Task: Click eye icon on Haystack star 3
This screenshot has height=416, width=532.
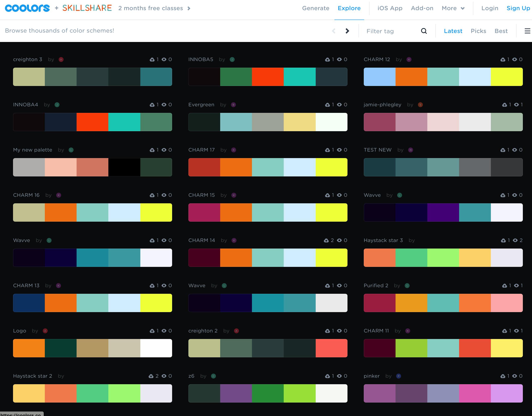Action: point(515,241)
